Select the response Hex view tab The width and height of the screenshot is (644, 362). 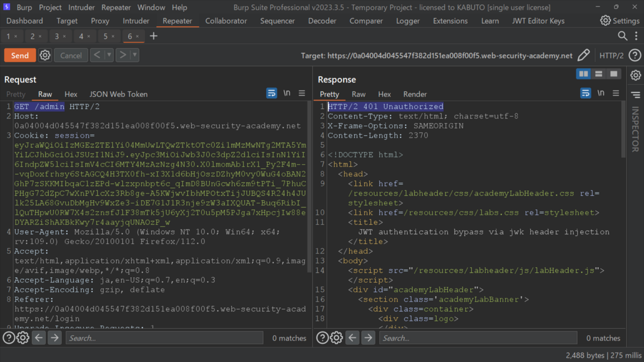coord(384,94)
